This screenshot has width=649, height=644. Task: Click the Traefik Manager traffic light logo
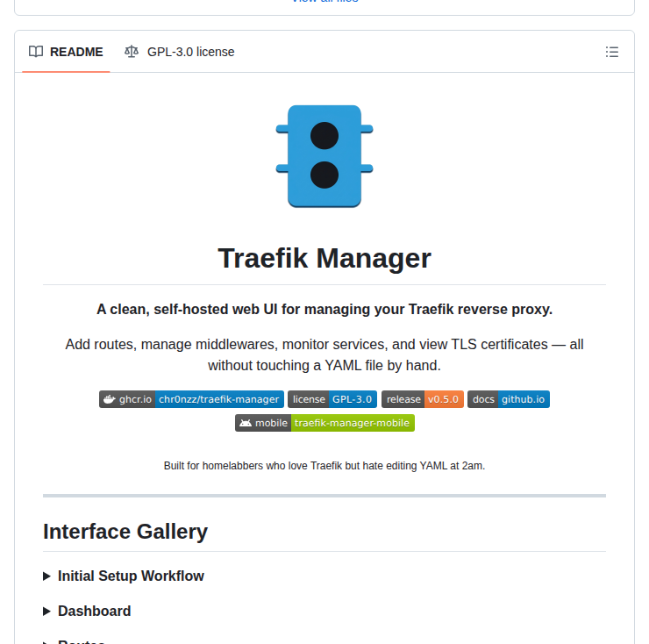(324, 156)
